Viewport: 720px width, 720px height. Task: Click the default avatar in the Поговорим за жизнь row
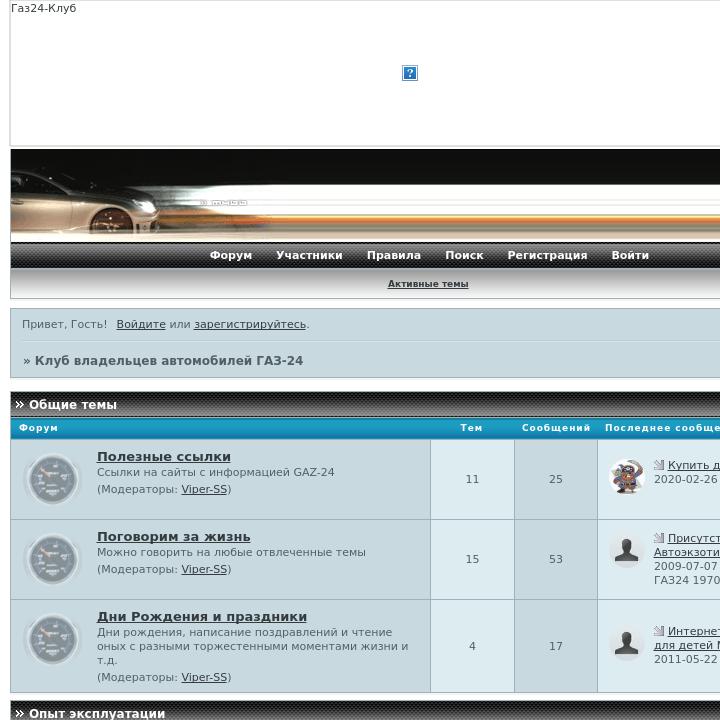[626, 550]
